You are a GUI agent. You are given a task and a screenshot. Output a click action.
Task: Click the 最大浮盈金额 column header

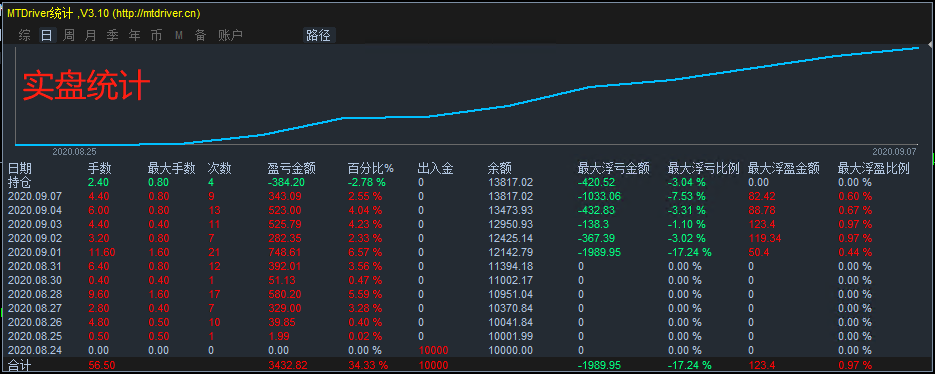(x=784, y=169)
